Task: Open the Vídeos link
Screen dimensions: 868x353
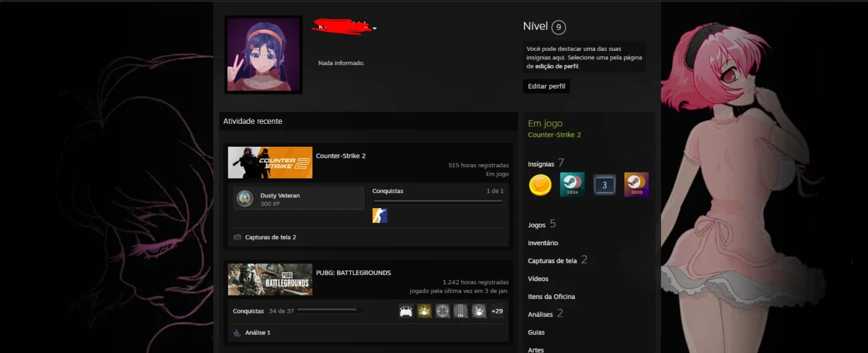Action: click(538, 279)
